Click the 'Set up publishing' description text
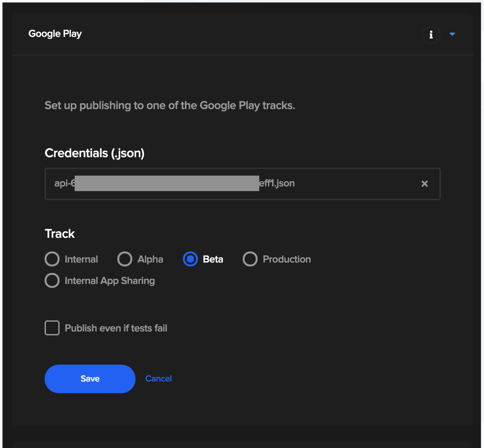Viewport: 484px width, 448px height. tap(170, 106)
